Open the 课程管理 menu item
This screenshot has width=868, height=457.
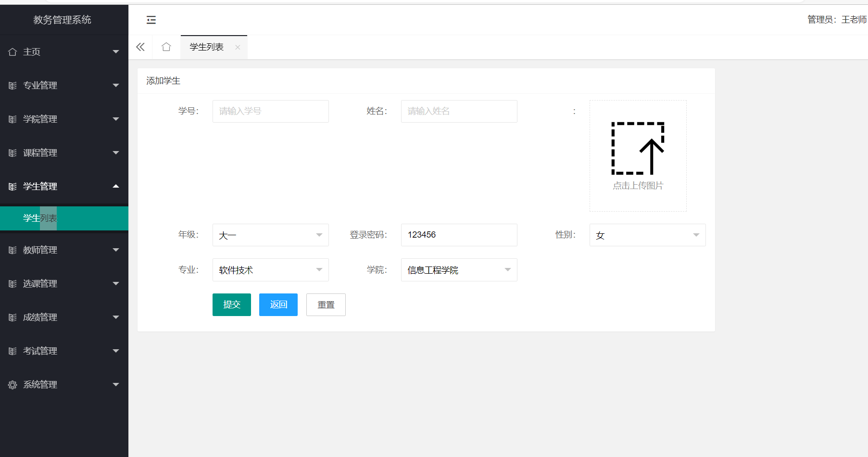click(x=64, y=152)
